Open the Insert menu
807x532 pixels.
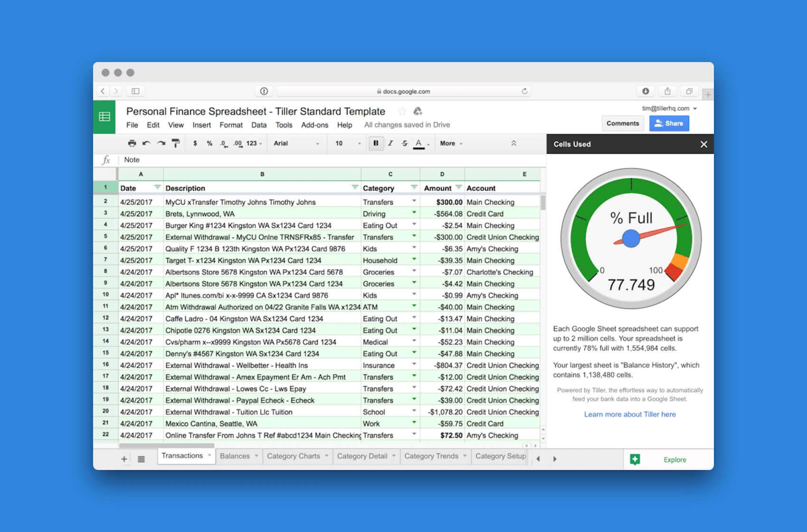point(201,125)
